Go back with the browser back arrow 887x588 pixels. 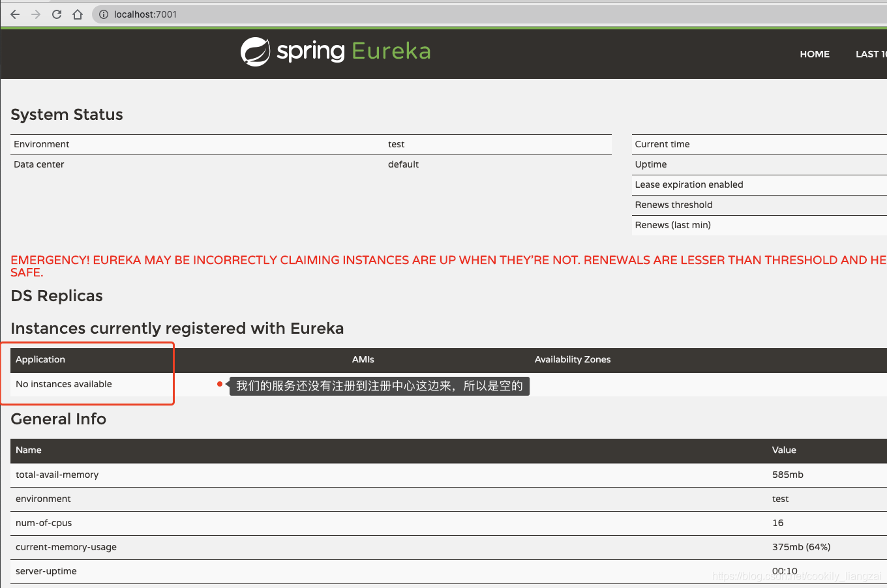pos(15,14)
